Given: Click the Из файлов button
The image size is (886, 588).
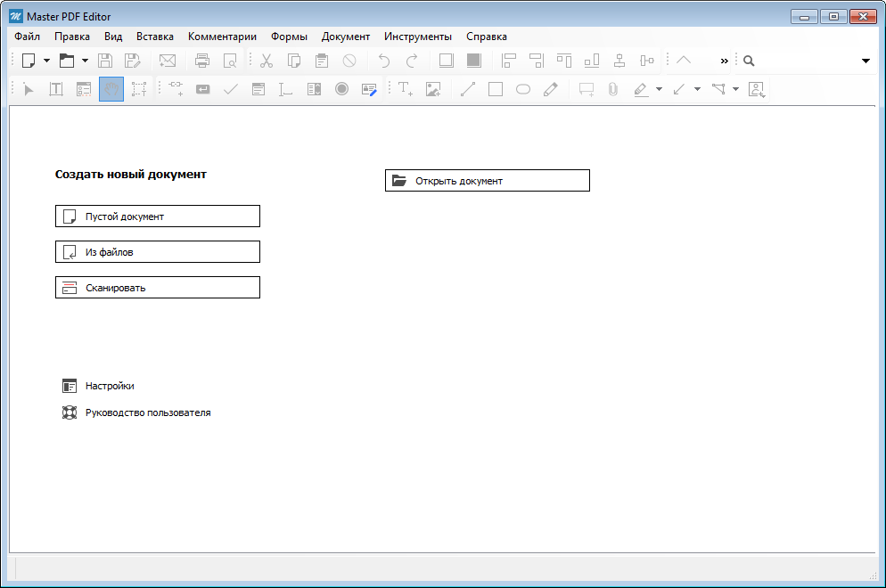Looking at the screenshot, I should [x=158, y=252].
